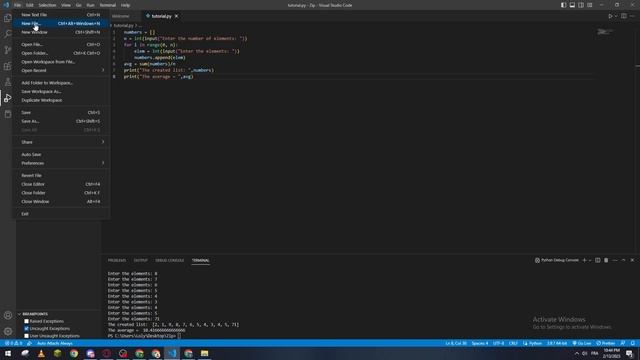The height and width of the screenshot is (360, 640).
Task: Open the Testing flask icon
Action: pyautogui.click(x=8, y=82)
